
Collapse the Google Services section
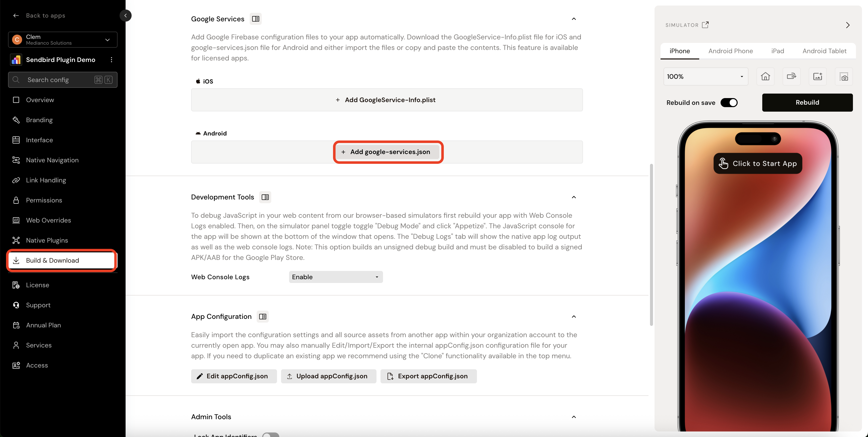(574, 19)
